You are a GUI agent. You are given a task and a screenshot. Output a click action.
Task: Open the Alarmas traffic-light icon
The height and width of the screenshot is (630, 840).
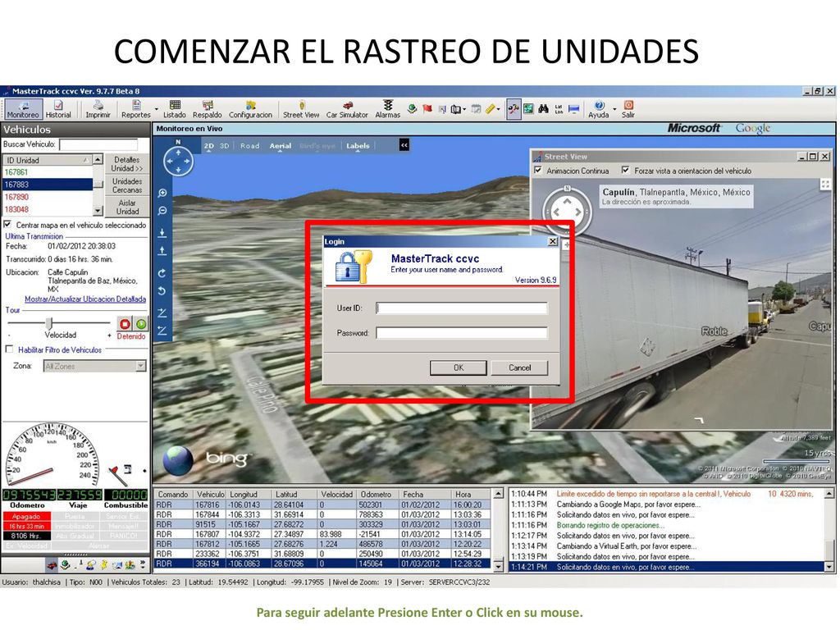(x=388, y=105)
